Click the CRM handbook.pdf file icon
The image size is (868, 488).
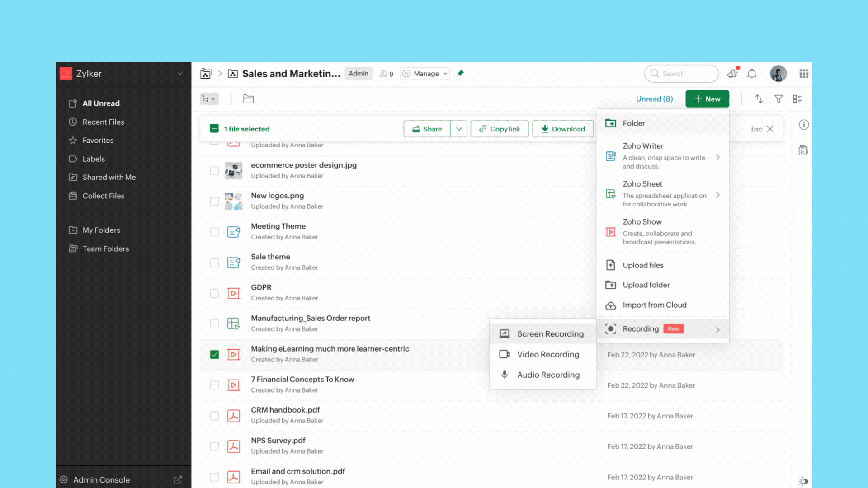point(233,416)
